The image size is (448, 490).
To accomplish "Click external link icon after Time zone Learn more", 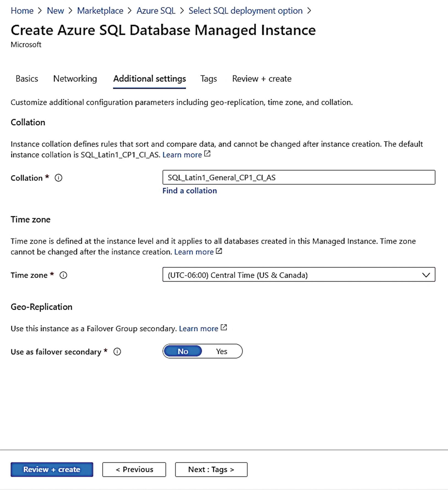I will (219, 251).
